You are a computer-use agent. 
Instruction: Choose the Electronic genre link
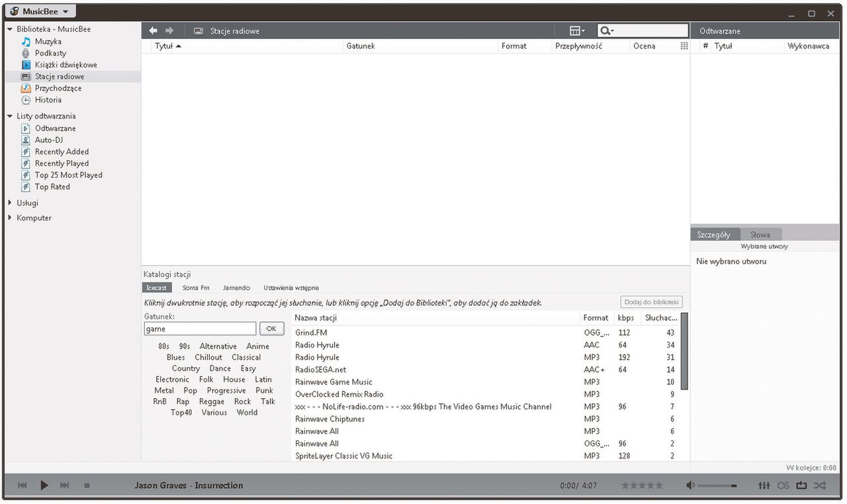(x=173, y=380)
